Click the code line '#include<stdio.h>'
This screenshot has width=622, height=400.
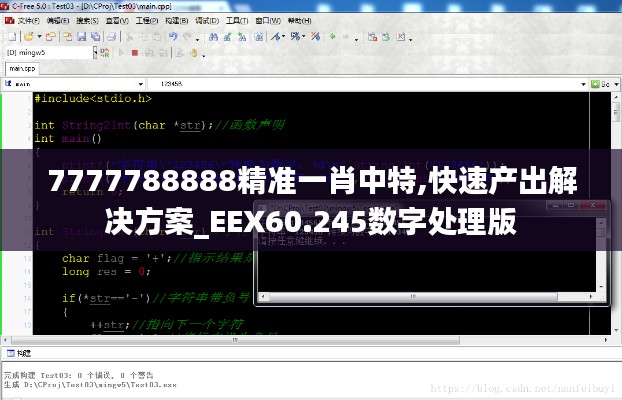93,98
